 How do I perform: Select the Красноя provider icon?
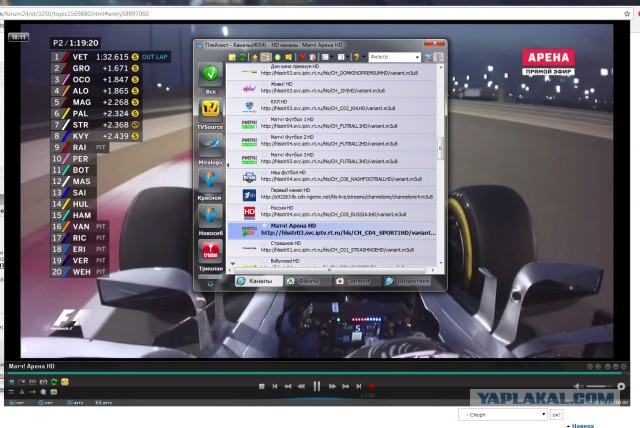pos(211,180)
